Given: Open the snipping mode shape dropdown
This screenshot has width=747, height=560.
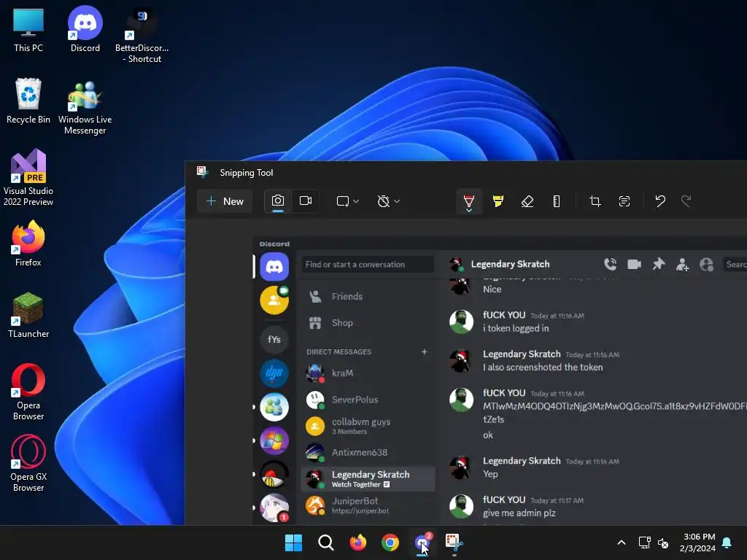Looking at the screenshot, I should point(348,201).
